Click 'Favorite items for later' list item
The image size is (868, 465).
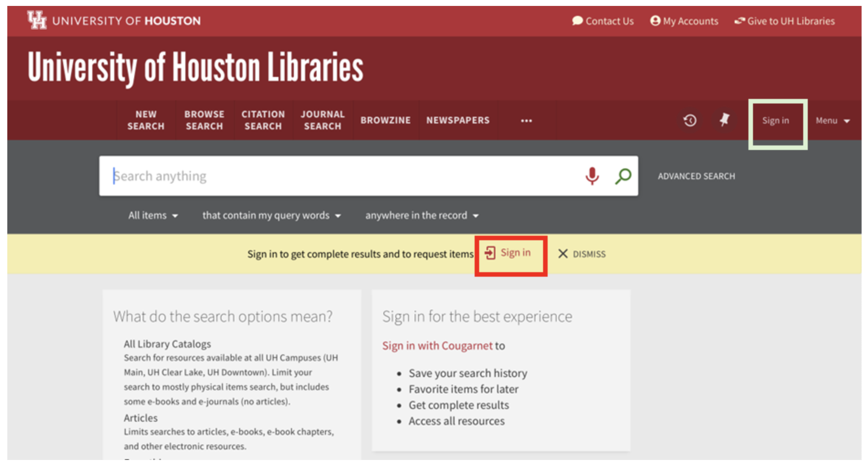pos(463,389)
